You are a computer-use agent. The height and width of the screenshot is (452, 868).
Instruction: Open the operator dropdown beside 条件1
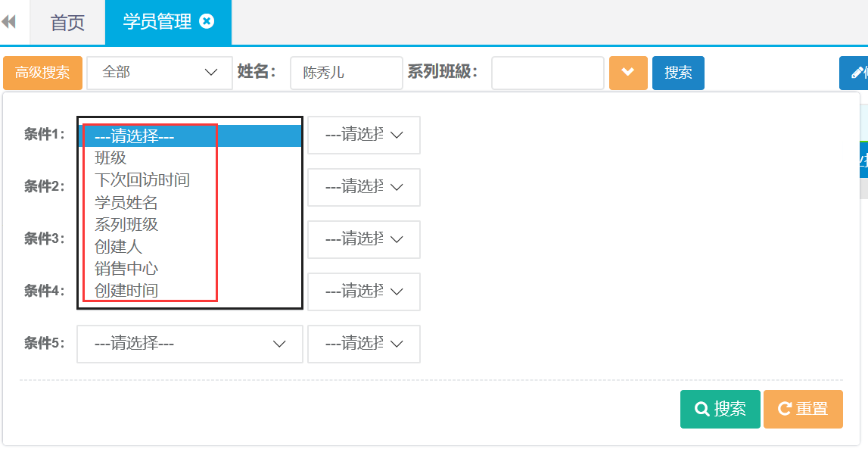click(x=363, y=135)
